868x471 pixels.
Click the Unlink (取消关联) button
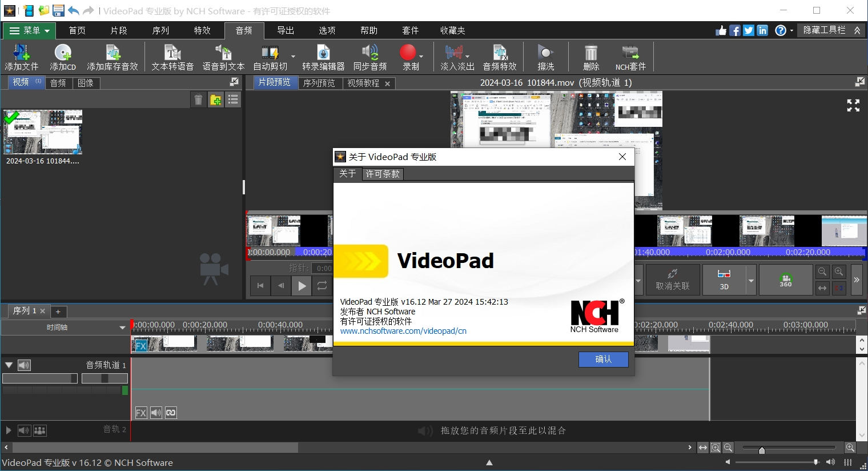[673, 280]
